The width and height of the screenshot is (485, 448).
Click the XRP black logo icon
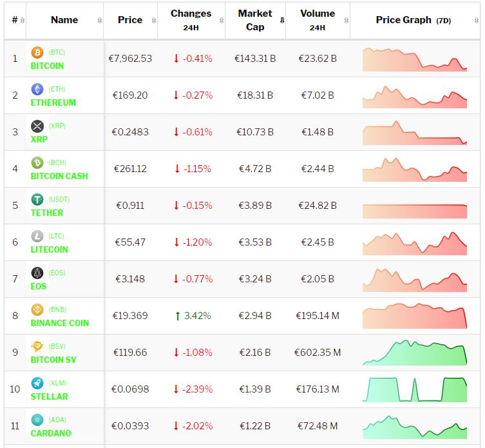(x=37, y=126)
